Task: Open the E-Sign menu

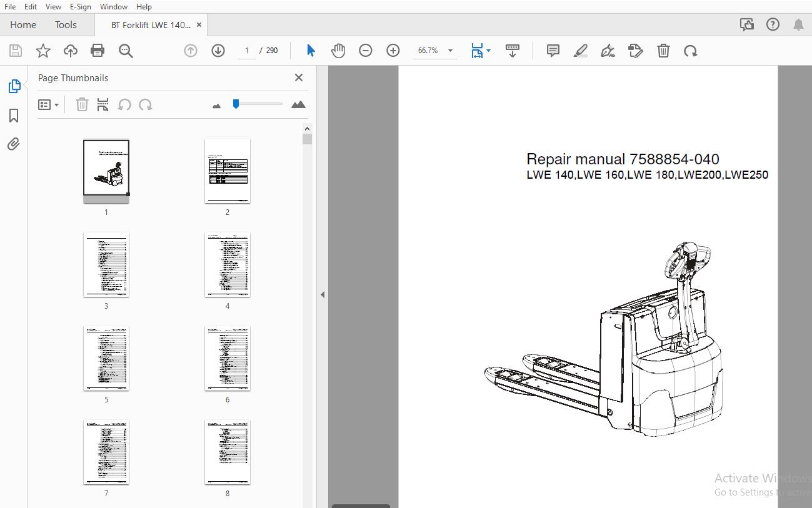Action: 80,7
